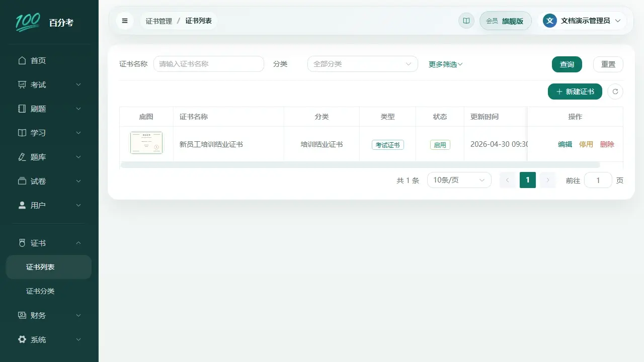Click 编辑 for 新员工培训结业证书
The width and height of the screenshot is (644, 362).
click(x=565, y=144)
